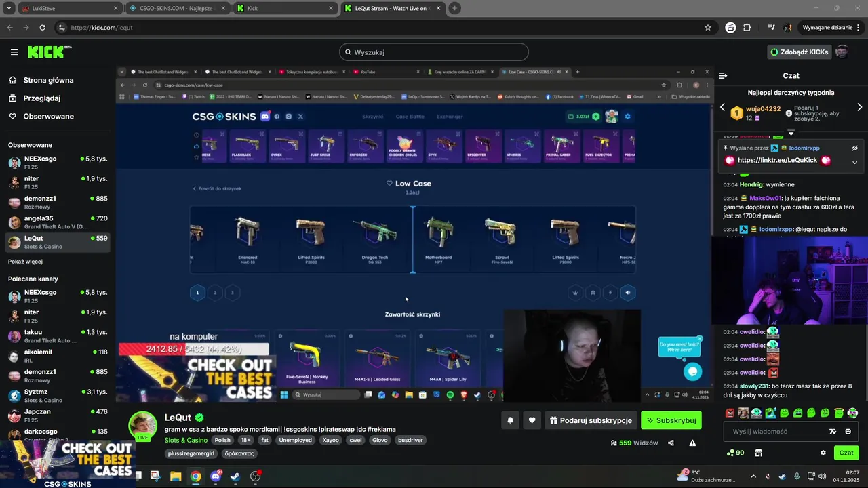Screen dimensions: 868x488
Task: Toggle stream notifications bell
Action: point(510,420)
